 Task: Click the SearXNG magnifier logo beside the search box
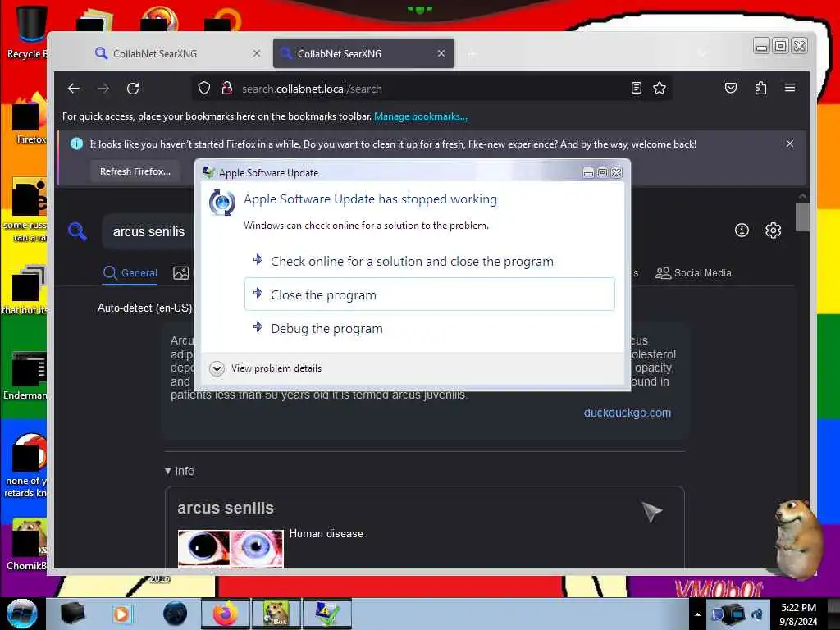pyautogui.click(x=78, y=231)
